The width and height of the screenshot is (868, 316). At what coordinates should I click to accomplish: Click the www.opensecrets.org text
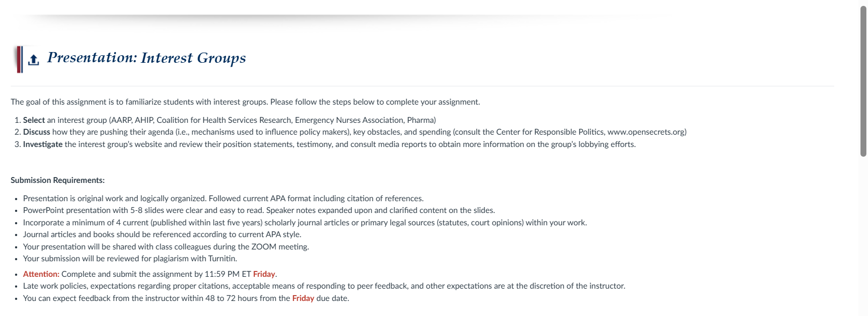click(645, 132)
